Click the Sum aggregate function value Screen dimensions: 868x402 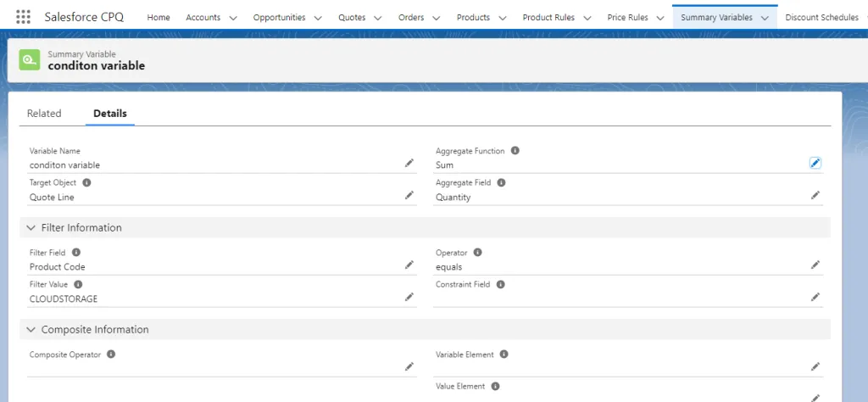point(444,165)
